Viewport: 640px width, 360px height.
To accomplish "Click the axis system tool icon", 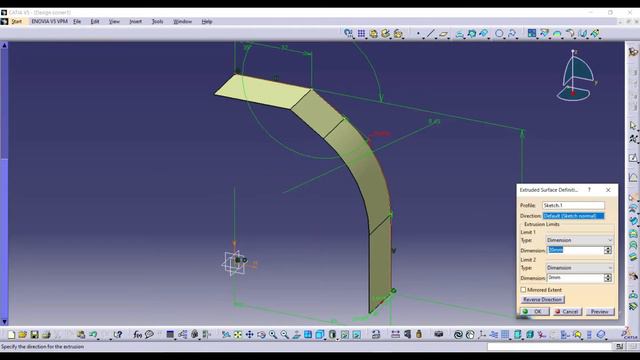I will coord(482,335).
